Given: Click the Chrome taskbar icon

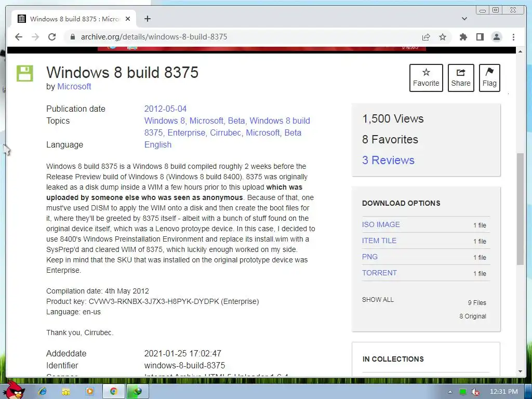Looking at the screenshot, I should pos(113,392).
